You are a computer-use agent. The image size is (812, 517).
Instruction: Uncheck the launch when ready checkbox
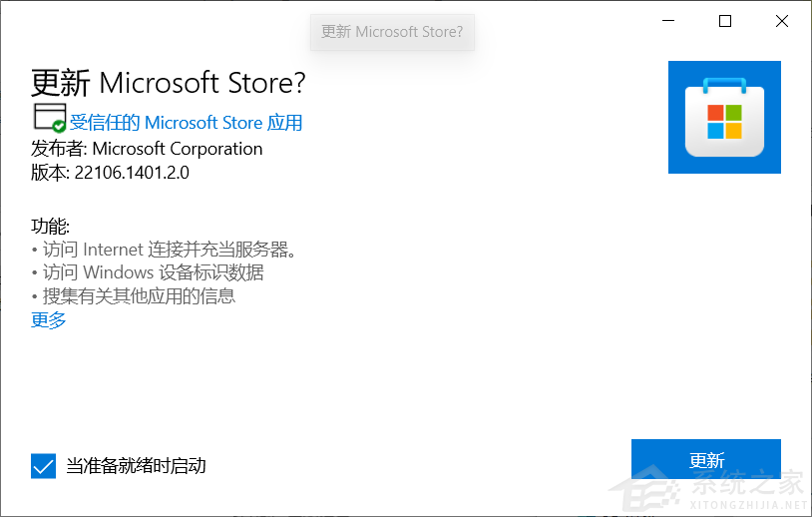coord(43,465)
